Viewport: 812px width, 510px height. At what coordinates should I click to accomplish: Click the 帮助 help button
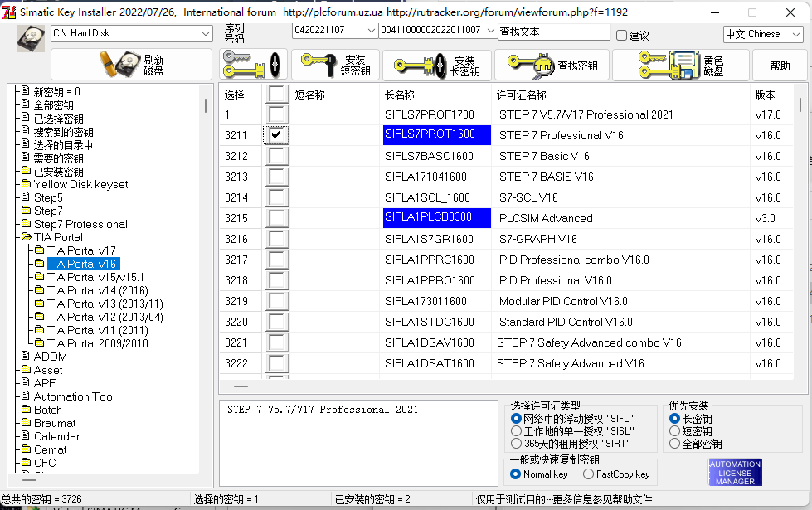point(780,66)
